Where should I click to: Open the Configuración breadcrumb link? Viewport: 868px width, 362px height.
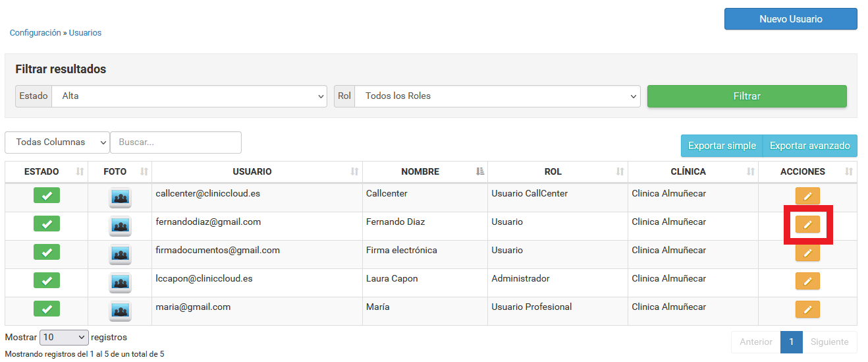[35, 33]
